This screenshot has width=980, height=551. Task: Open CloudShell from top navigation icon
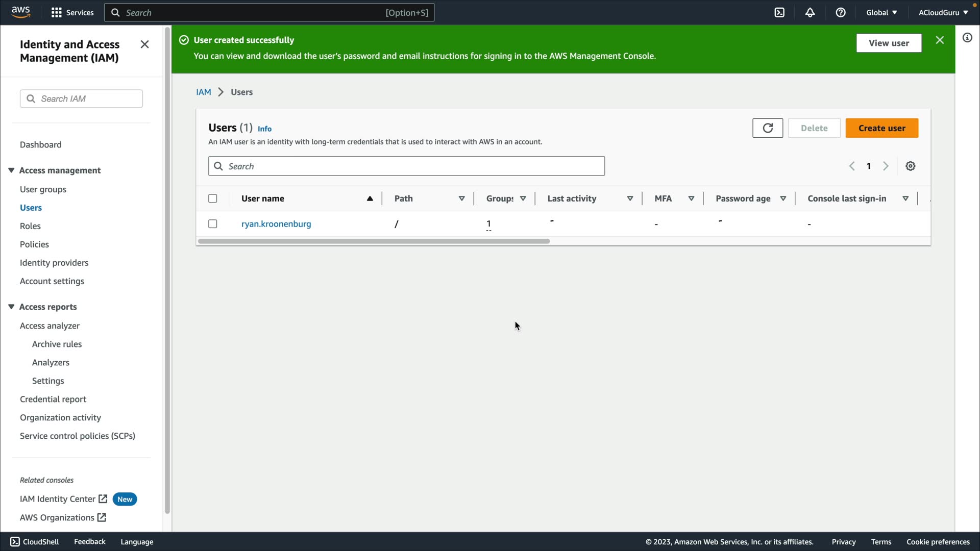pos(779,13)
